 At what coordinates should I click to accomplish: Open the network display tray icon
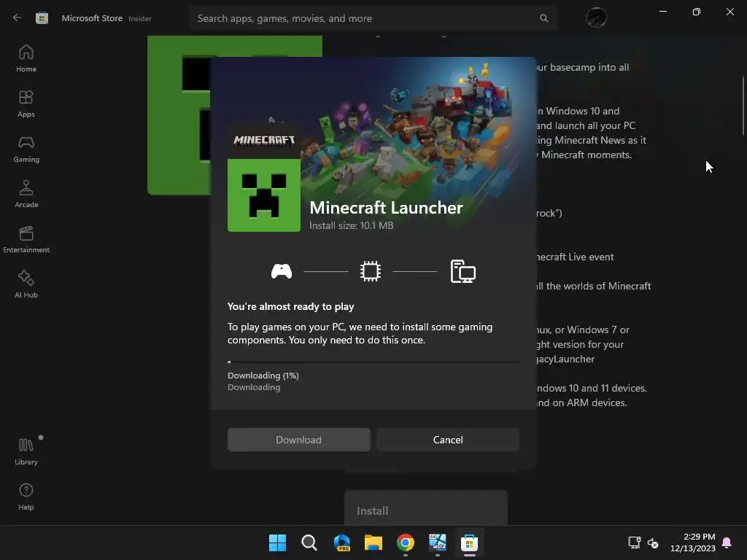tap(635, 542)
